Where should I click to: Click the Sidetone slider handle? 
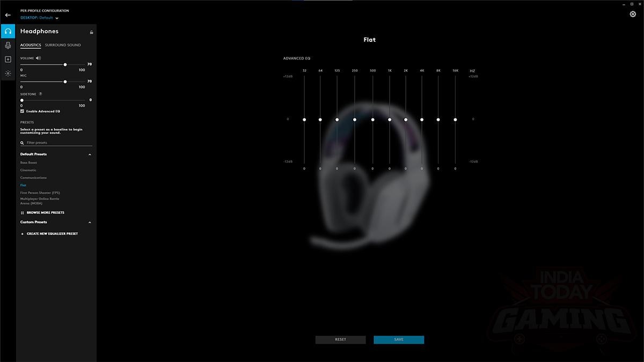click(x=22, y=100)
